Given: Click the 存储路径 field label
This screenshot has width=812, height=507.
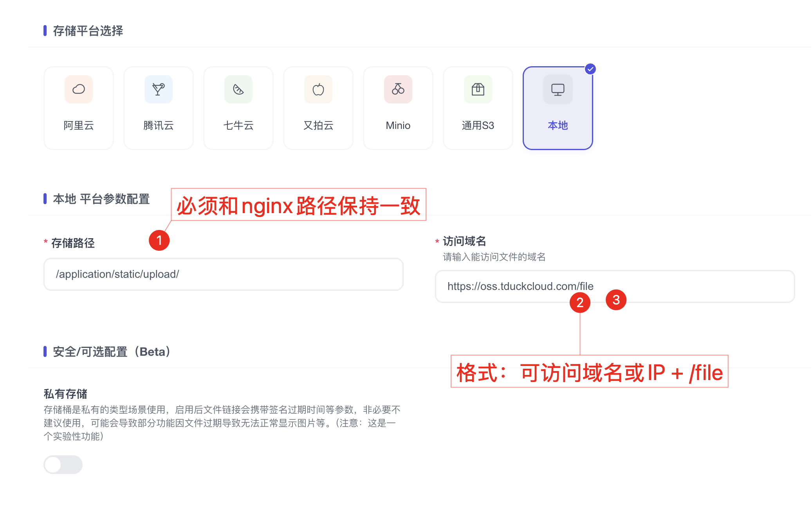Looking at the screenshot, I should tap(73, 243).
